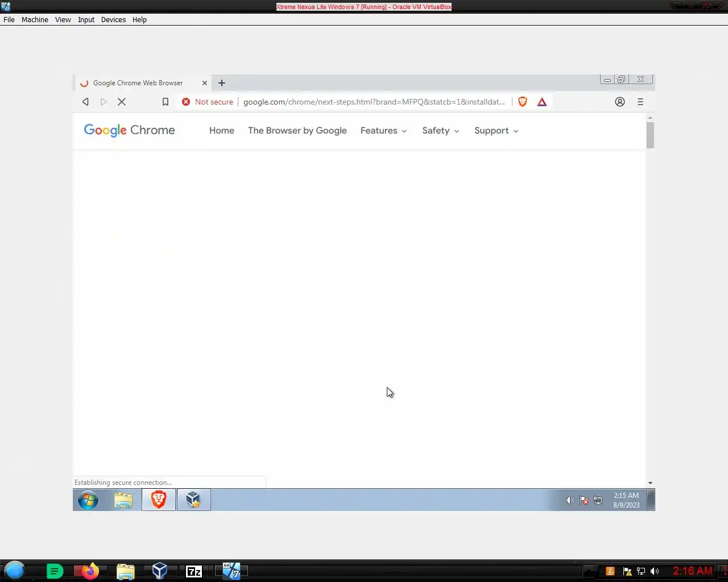The width and height of the screenshot is (728, 582).
Task: Open the host file manager folder icon
Action: point(126,571)
